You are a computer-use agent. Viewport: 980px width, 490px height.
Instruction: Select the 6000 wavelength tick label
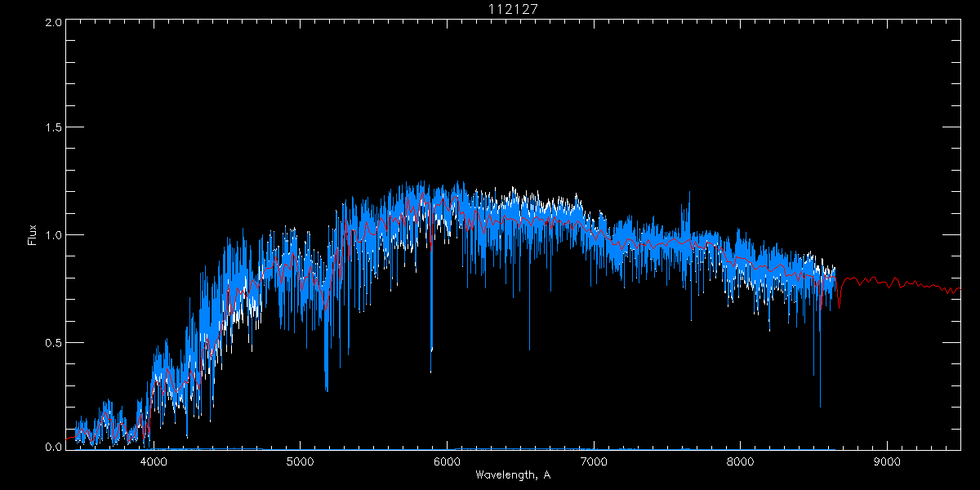pos(447,461)
